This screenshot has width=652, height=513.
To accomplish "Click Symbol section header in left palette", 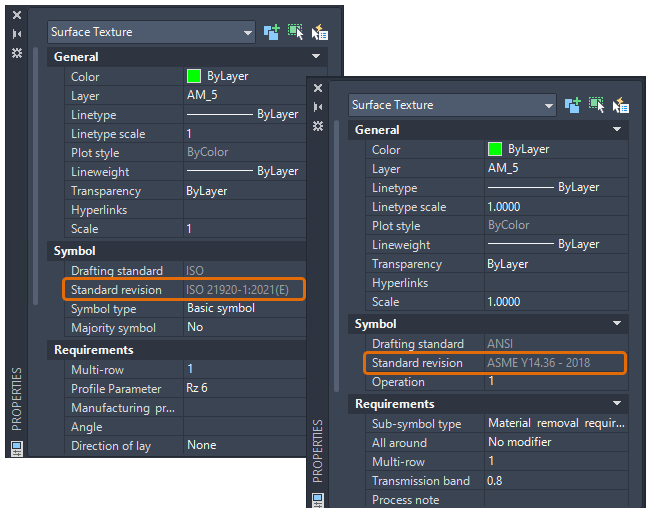I will [x=177, y=251].
